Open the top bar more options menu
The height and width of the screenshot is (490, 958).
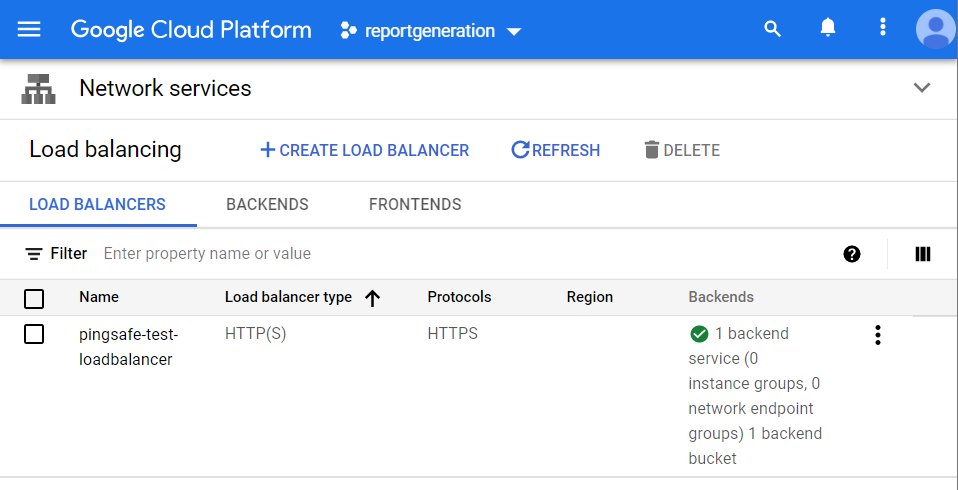click(x=883, y=28)
